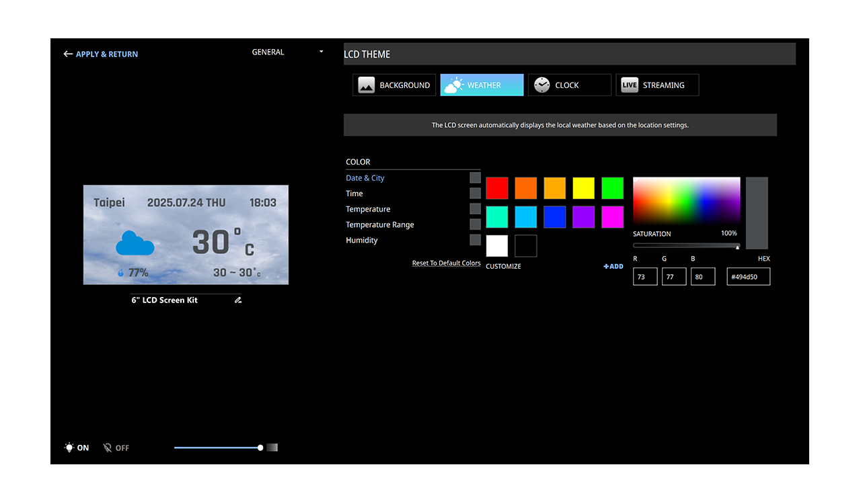Image resolution: width=861 pixels, height=504 pixels.
Task: Select the Weather theme tab
Action: [x=482, y=85]
